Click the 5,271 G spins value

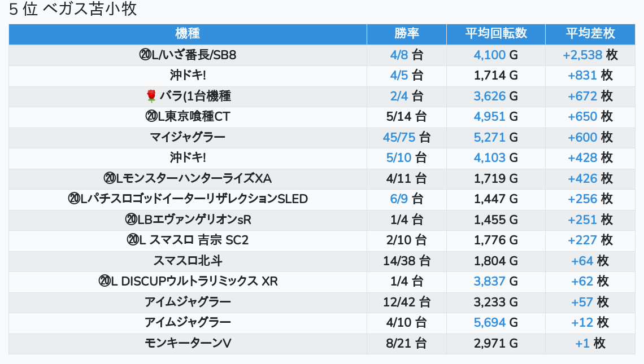pyautogui.click(x=496, y=137)
